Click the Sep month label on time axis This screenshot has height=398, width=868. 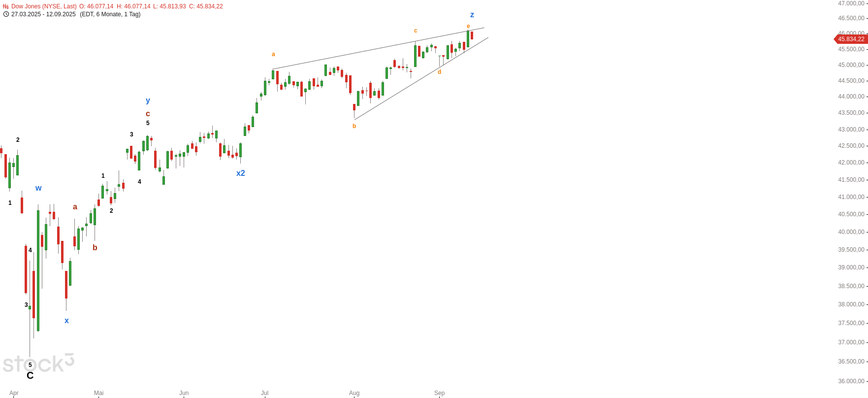click(x=439, y=393)
